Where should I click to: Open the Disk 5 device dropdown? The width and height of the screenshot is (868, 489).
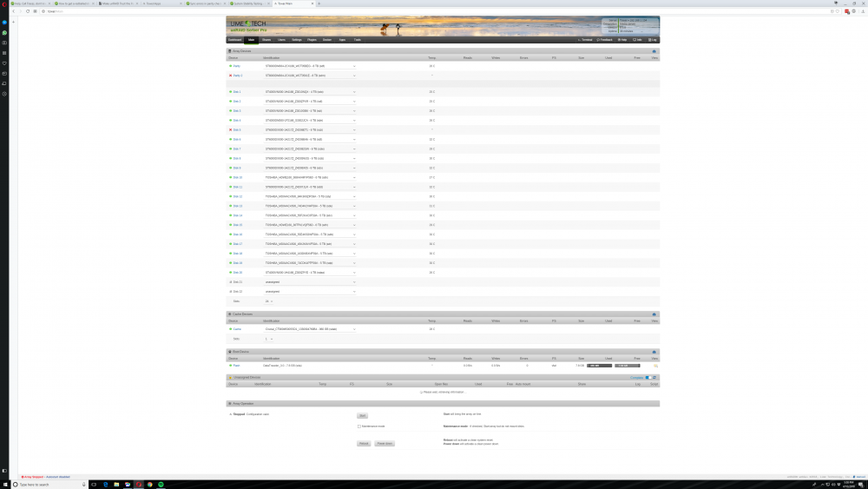[x=310, y=129]
